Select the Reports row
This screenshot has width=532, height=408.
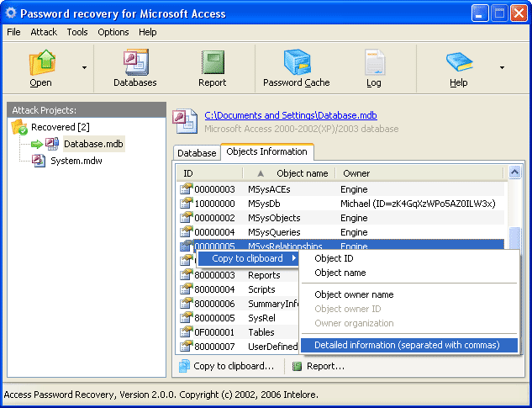(x=238, y=275)
